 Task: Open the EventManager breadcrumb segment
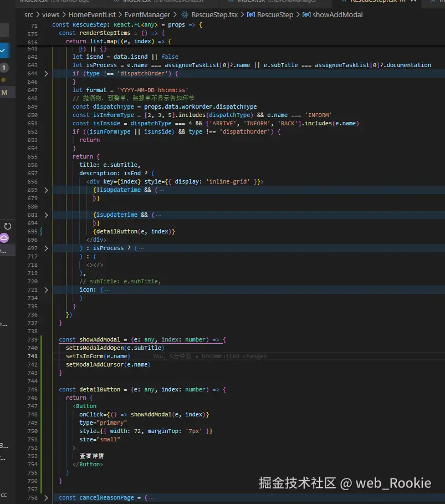[147, 15]
